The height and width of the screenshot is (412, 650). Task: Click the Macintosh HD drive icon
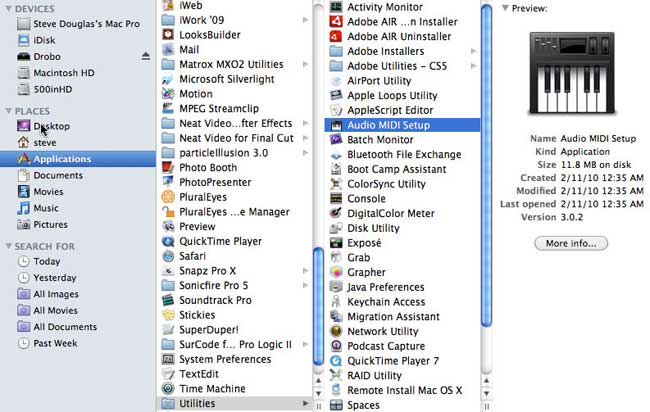pos(24,73)
